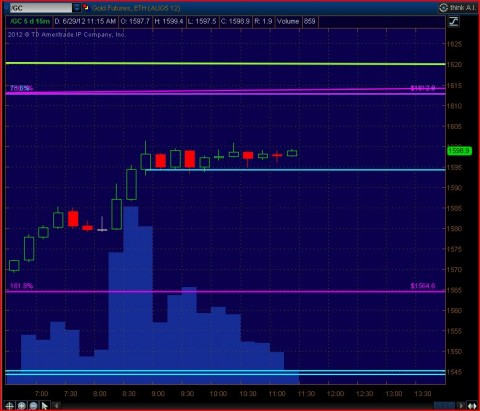Click the zoom out magnifier icon
The height and width of the screenshot is (411, 480).
point(33,406)
